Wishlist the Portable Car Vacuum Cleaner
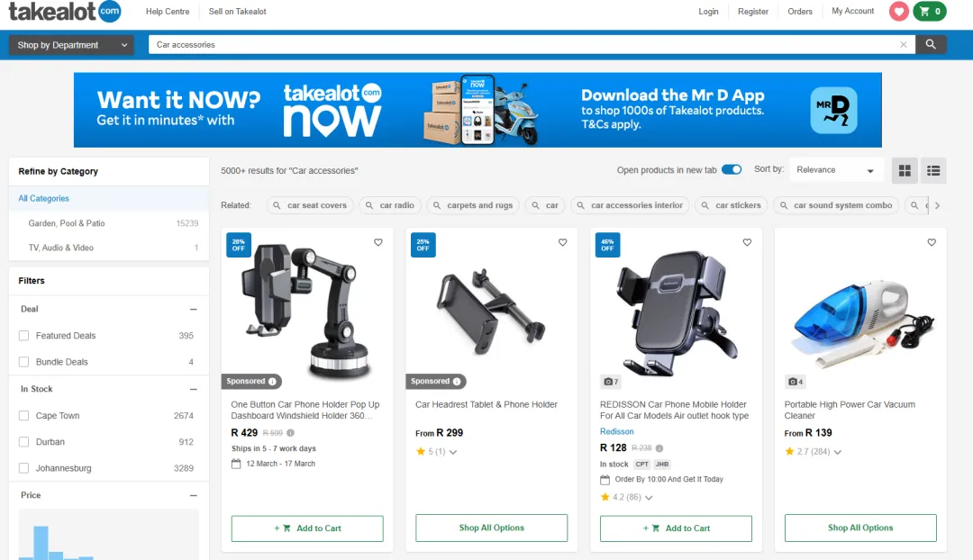973x560 pixels. point(932,242)
